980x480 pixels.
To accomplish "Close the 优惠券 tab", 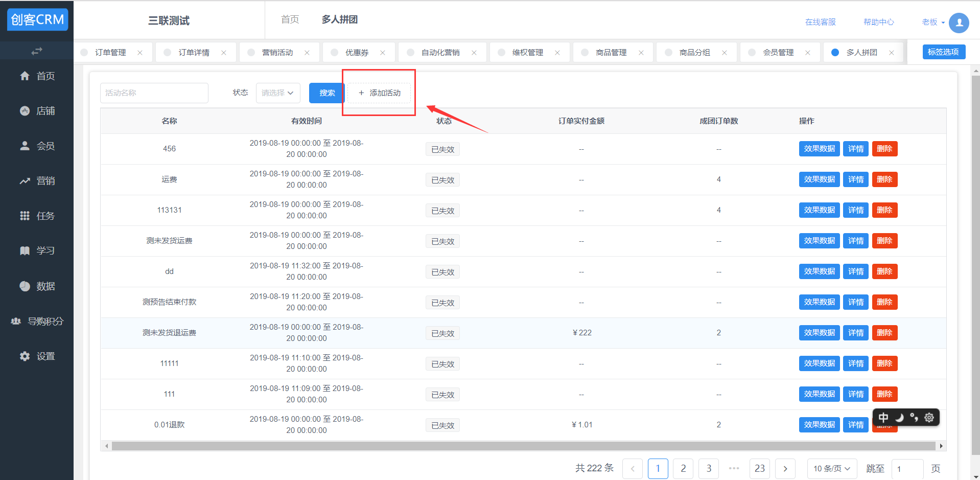I will click(383, 53).
